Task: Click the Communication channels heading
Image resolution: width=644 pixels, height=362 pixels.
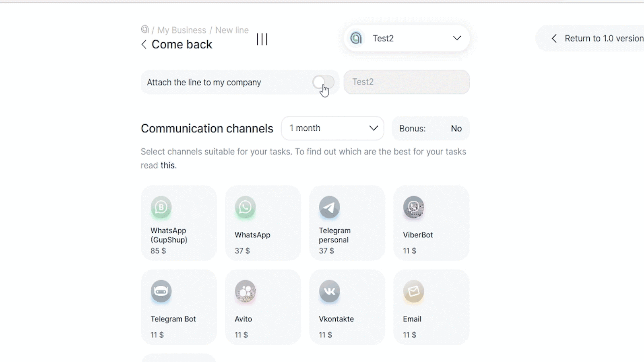Action: 207,128
